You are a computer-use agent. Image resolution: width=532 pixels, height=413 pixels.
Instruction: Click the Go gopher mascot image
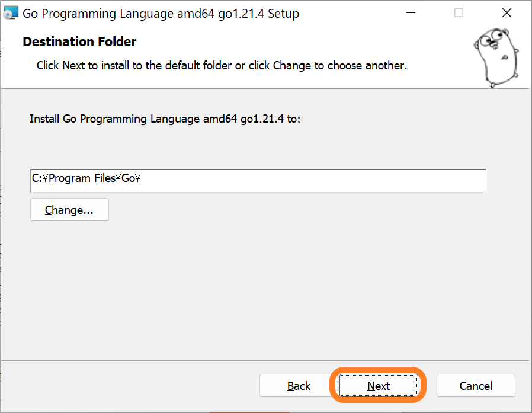pos(496,58)
